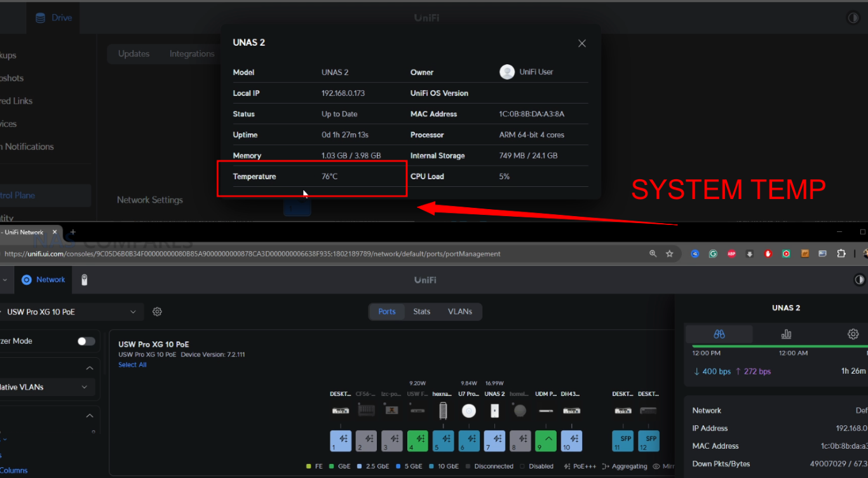Switch to the Stats tab
The image size is (868, 478).
(422, 311)
